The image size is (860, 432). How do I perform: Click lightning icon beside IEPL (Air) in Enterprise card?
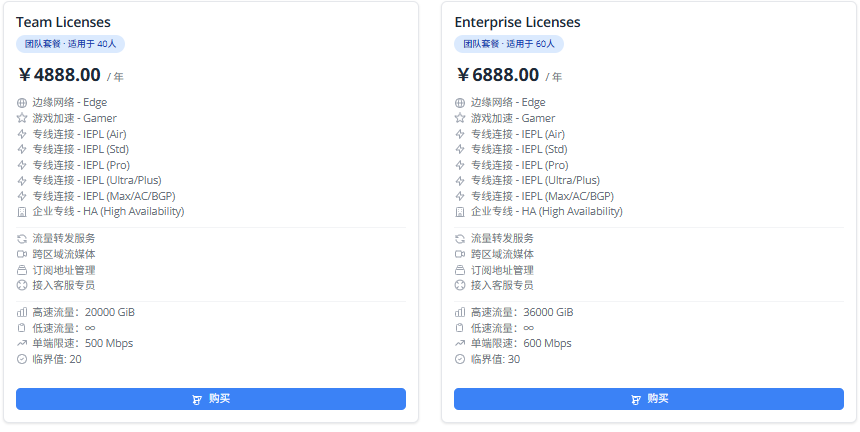click(460, 134)
